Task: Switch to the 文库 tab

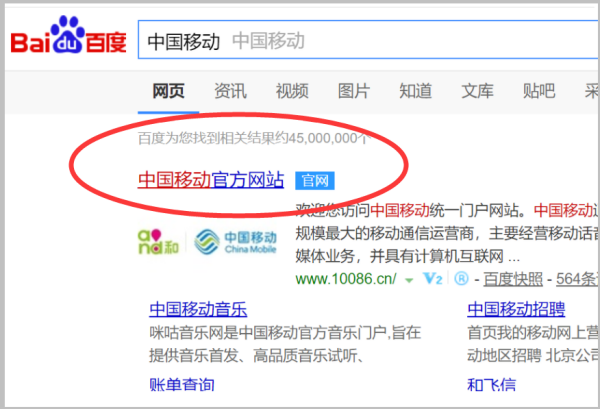Action: click(x=477, y=91)
